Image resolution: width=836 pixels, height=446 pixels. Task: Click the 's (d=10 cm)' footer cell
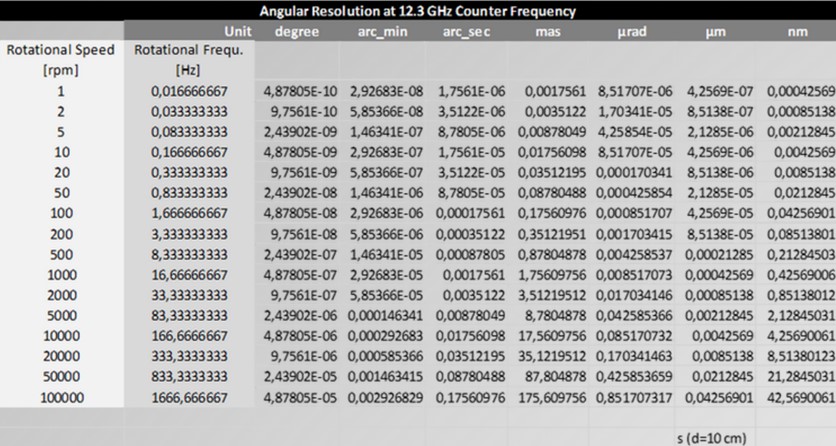tap(713, 437)
